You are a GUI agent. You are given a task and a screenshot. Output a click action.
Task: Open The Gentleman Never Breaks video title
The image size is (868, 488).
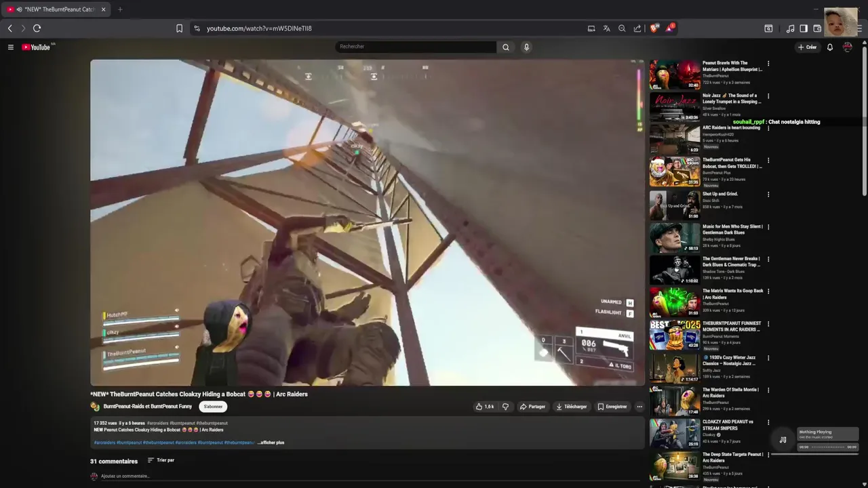[x=732, y=262]
